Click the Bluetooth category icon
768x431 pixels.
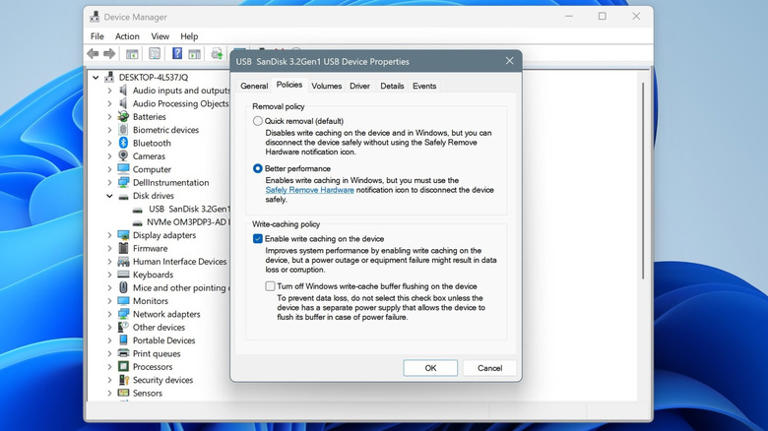coord(123,143)
